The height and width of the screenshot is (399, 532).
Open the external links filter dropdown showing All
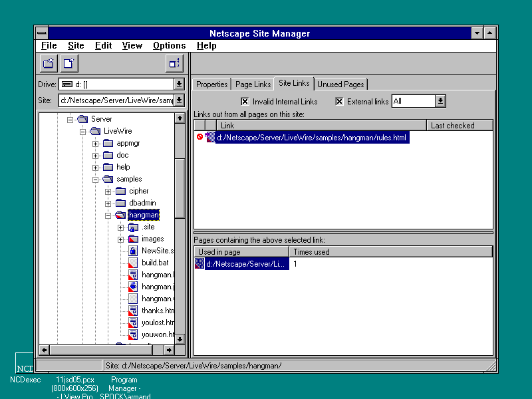pyautogui.click(x=440, y=101)
